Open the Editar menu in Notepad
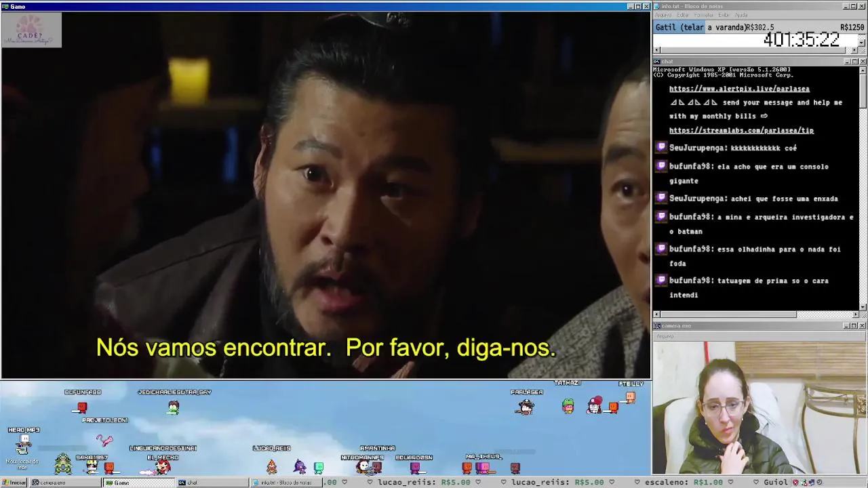 pos(683,15)
